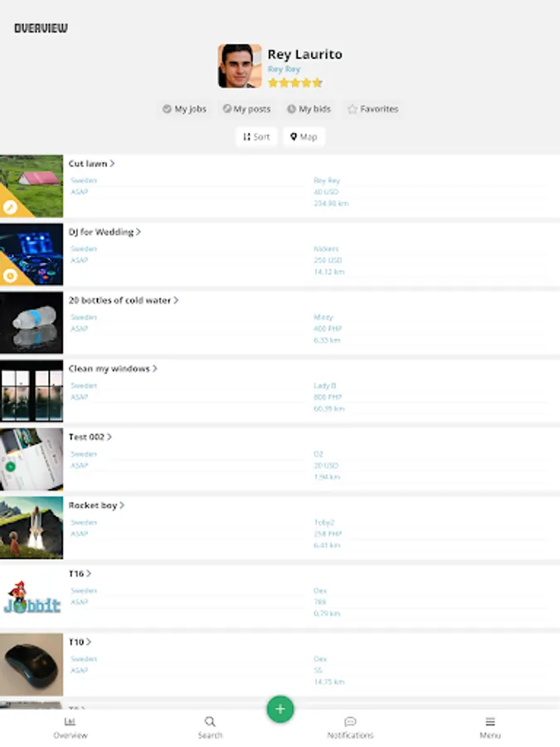View the Rocket boy thumbnail
Screen dimensions: 560x747
click(x=32, y=527)
